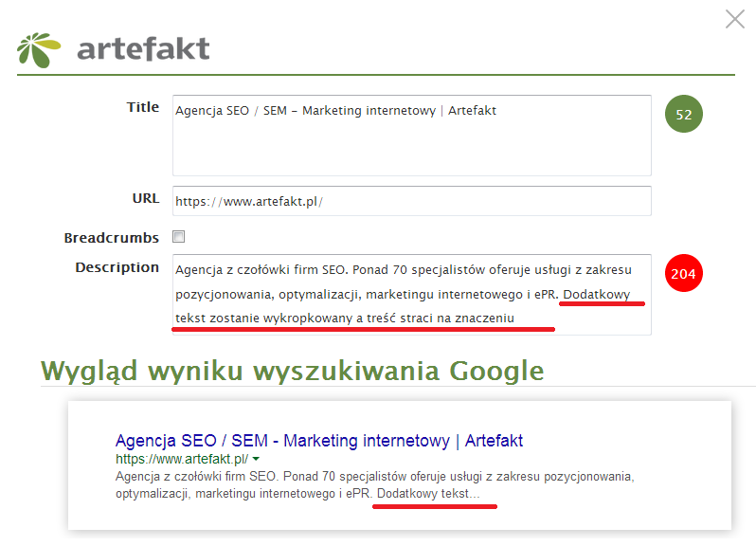Close the SERP preview dialog with the X

click(x=735, y=19)
